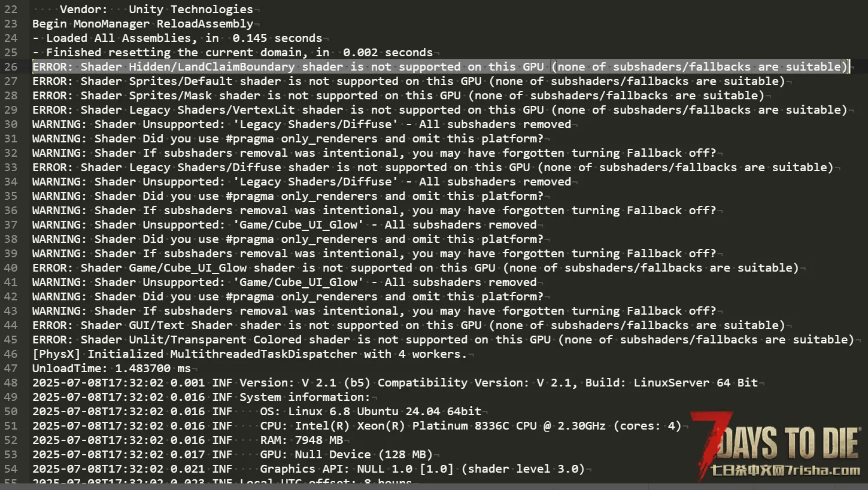Click the 'Vendor: Unity Technologies' text
This screenshot has width=868, height=490.
pyautogui.click(x=156, y=9)
